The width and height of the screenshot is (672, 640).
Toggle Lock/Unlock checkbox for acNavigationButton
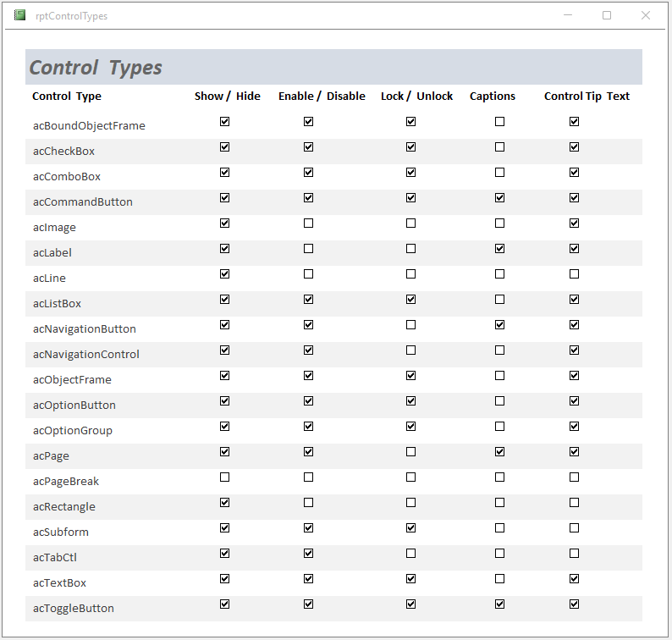click(x=410, y=324)
